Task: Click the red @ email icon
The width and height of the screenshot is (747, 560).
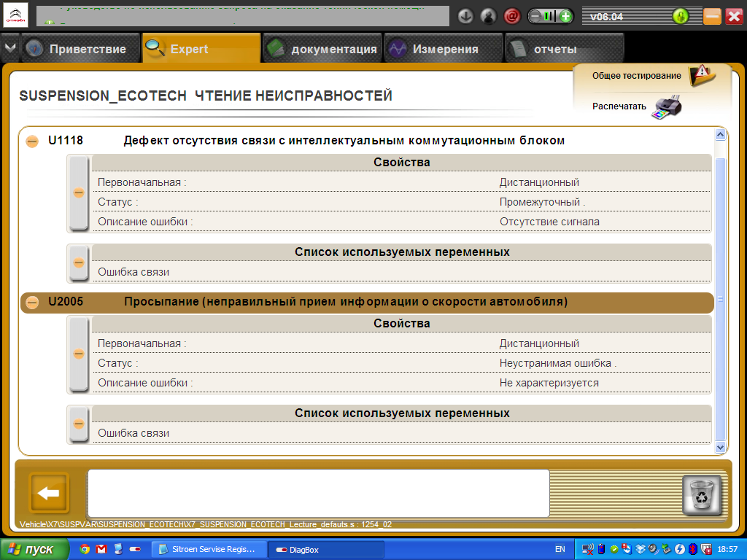Action: tap(512, 16)
